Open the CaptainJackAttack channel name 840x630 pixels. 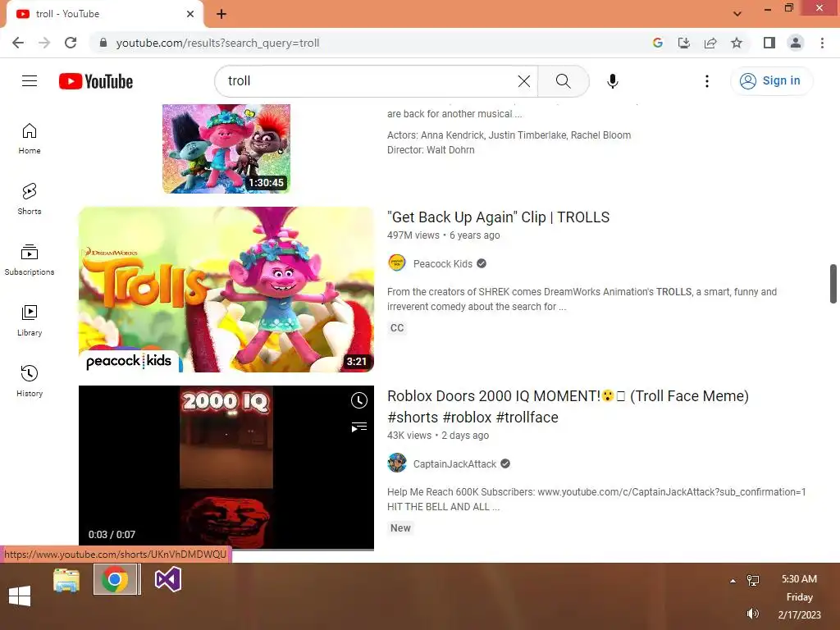[454, 464]
